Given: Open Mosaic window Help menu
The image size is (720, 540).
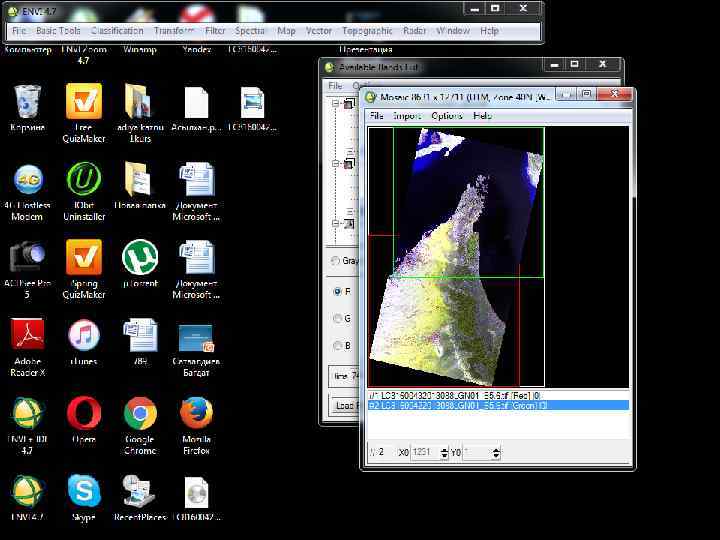Looking at the screenshot, I should [x=482, y=116].
